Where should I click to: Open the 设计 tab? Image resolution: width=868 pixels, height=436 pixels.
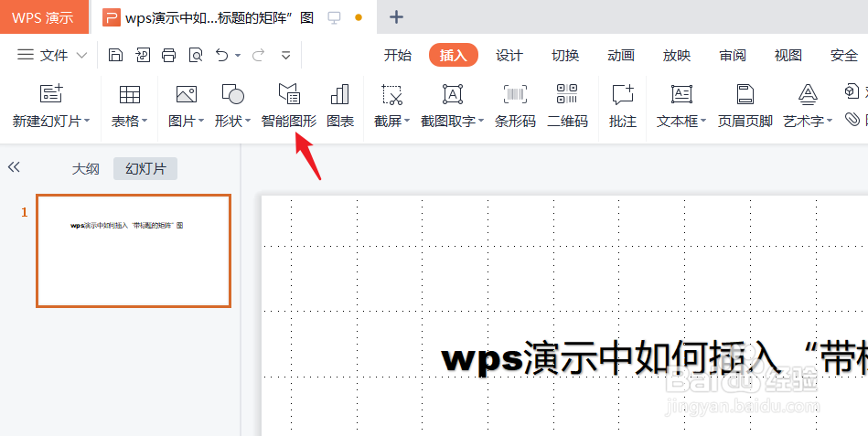tap(509, 56)
